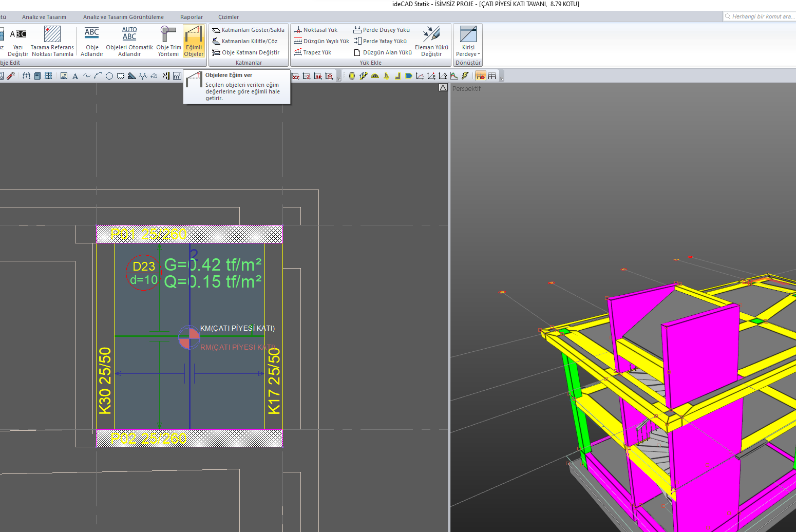Click the blue hash grid icon
The height and width of the screenshot is (532, 796).
point(48,76)
